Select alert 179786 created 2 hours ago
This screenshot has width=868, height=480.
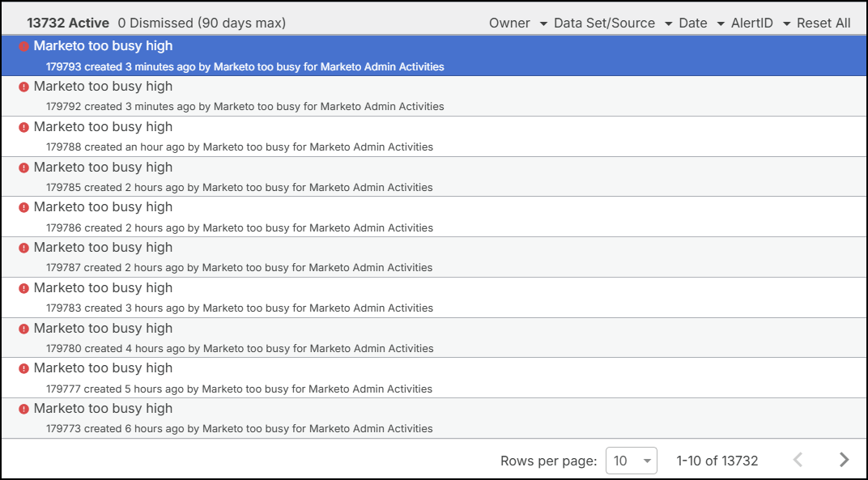point(434,217)
